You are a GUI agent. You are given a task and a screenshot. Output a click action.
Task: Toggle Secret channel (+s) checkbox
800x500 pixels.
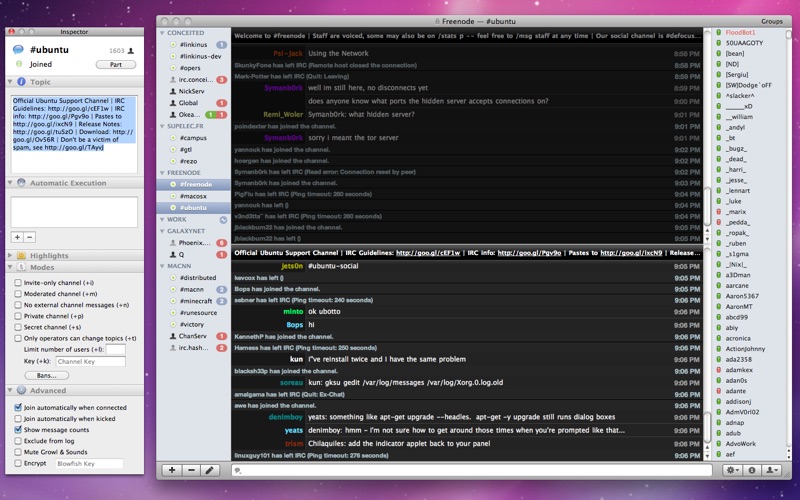click(x=18, y=327)
